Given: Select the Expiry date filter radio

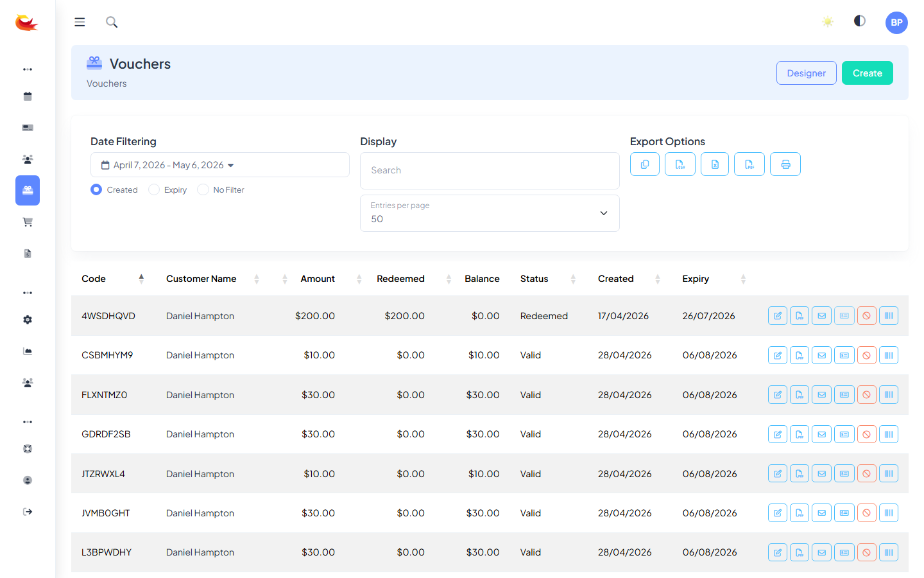Looking at the screenshot, I should tap(153, 189).
